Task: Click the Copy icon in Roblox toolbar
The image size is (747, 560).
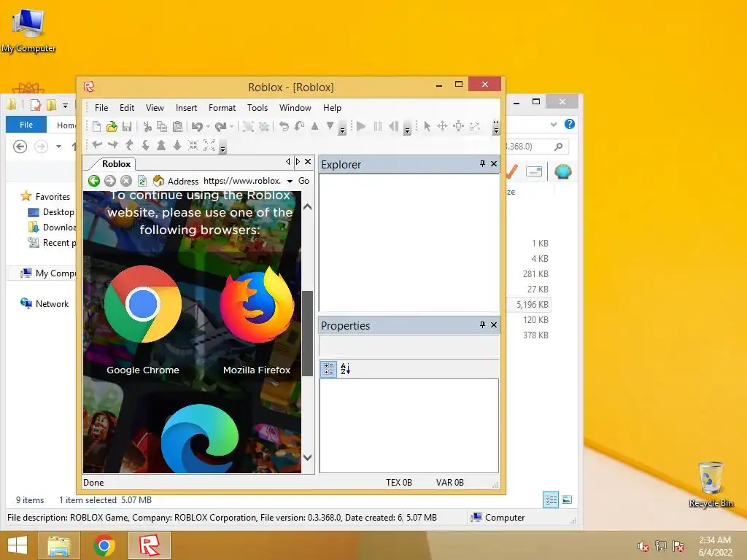Action: [162, 127]
